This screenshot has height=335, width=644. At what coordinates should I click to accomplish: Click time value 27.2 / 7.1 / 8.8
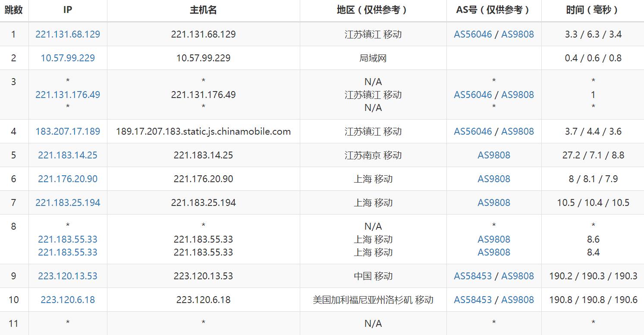point(593,155)
